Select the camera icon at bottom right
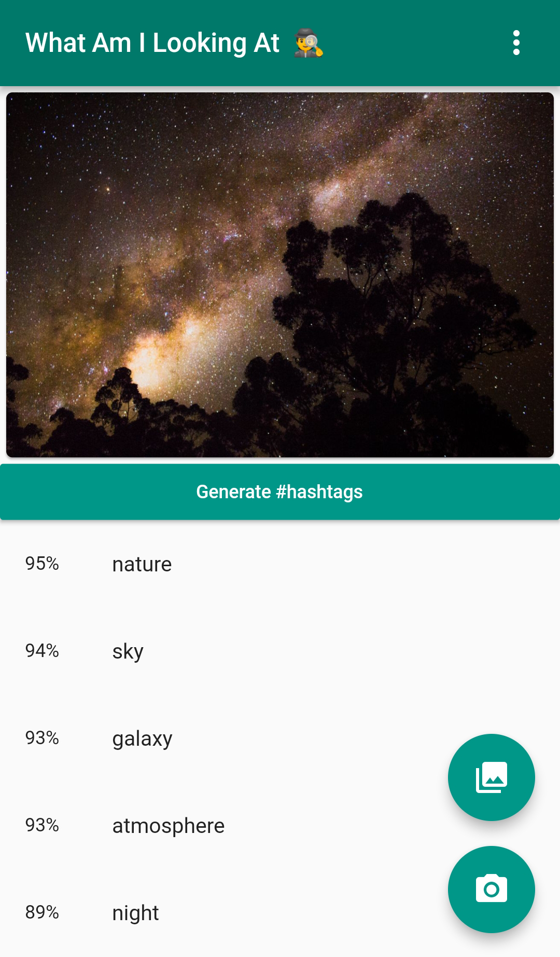This screenshot has width=560, height=957. tap(492, 889)
